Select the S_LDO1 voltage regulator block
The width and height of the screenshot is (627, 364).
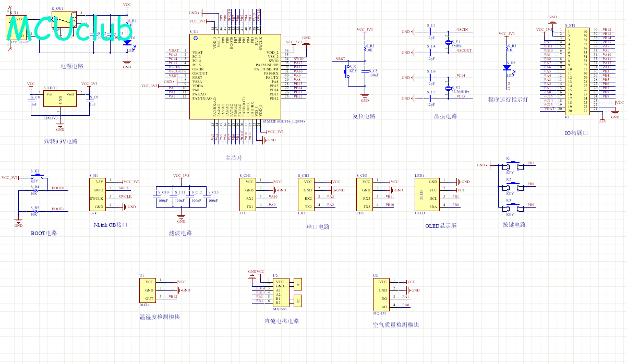[x=60, y=99]
